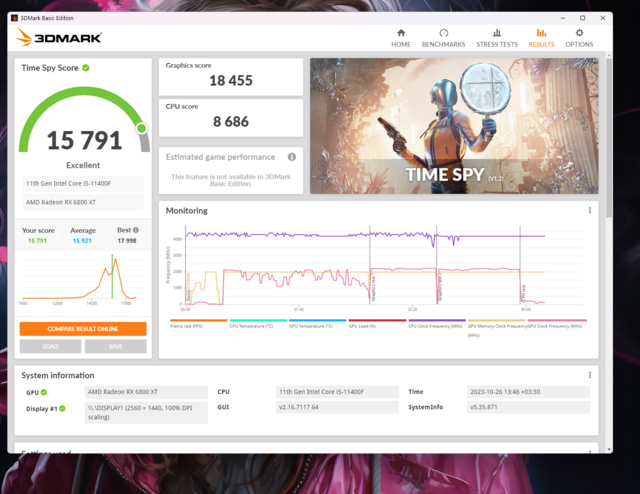
Task: Open the System information three-dot menu
Action: click(x=590, y=375)
